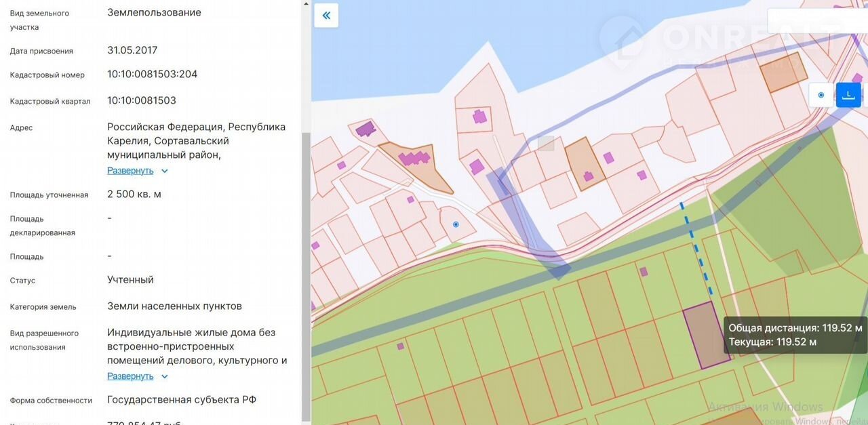The height and width of the screenshot is (425, 868).
Task: Click the cadastral number 10:10:0081503:204
Action: coord(152,74)
